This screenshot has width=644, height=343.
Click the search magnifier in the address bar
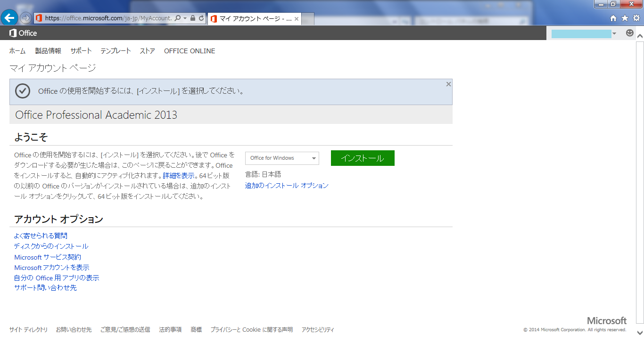178,18
